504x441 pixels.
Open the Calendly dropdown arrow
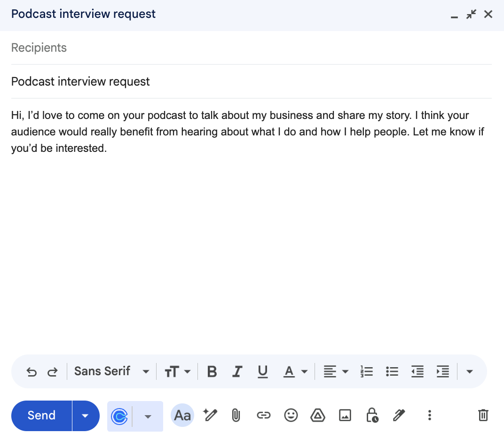[148, 417]
